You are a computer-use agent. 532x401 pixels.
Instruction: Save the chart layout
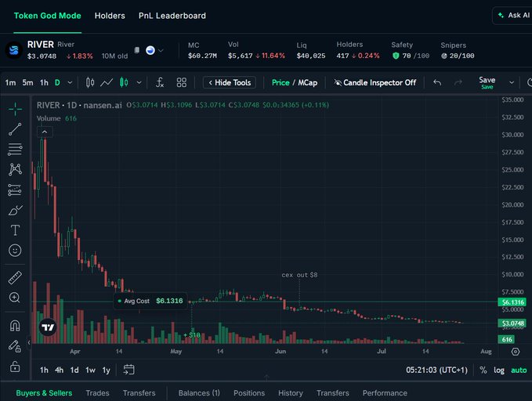click(487, 82)
